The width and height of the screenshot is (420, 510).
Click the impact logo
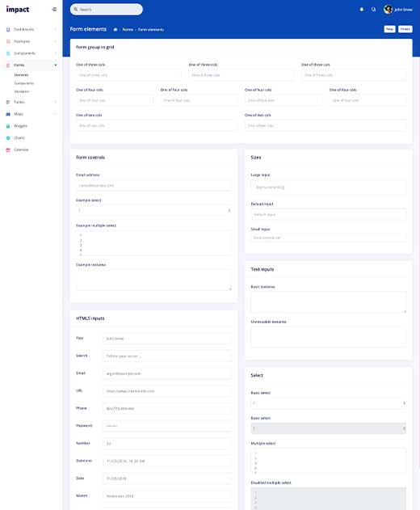pos(18,10)
